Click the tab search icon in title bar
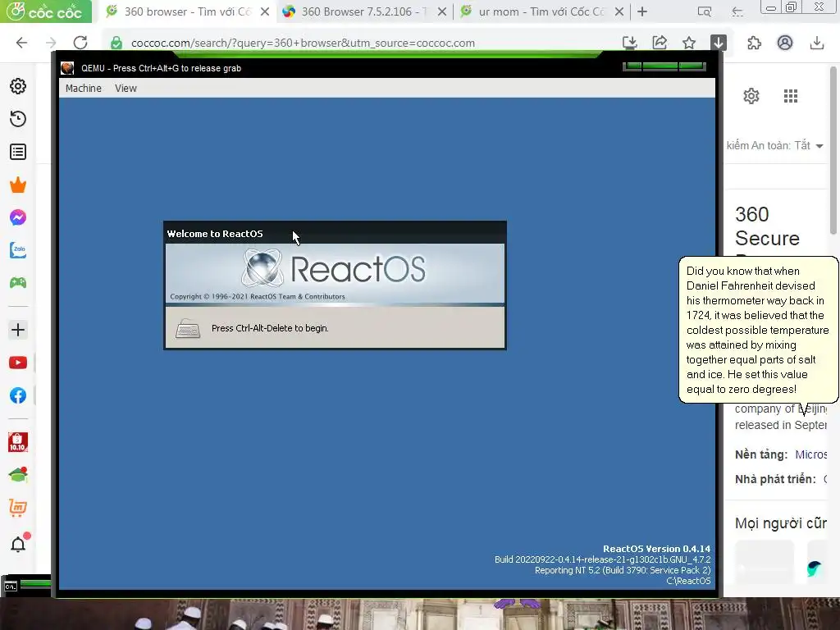The width and height of the screenshot is (840, 630). 705,11
